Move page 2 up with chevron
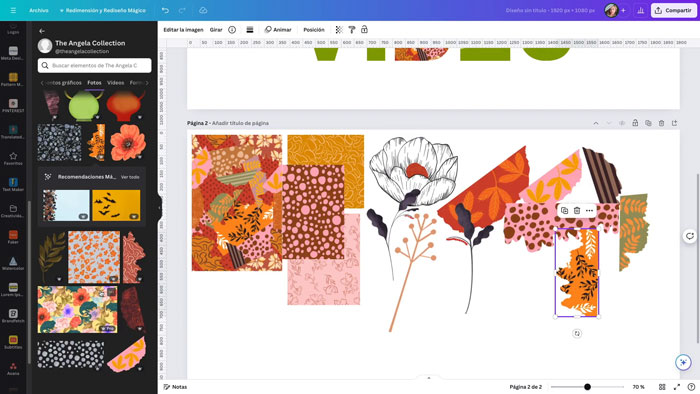Image resolution: width=700 pixels, height=394 pixels. coord(596,123)
